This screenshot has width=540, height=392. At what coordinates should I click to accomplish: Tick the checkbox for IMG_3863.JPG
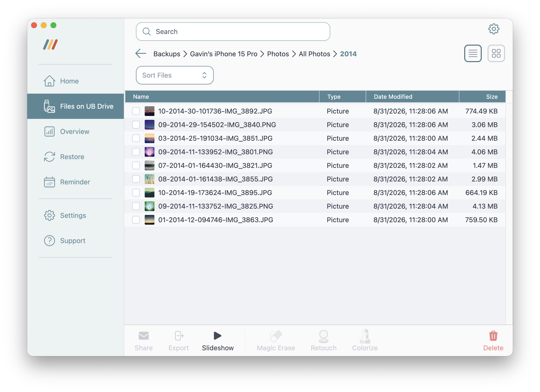click(x=136, y=220)
